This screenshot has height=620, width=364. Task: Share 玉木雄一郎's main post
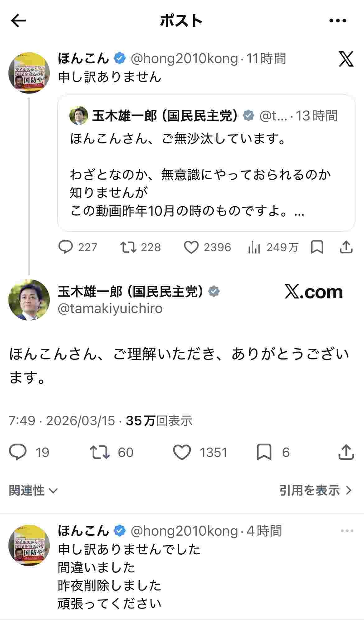(x=346, y=452)
